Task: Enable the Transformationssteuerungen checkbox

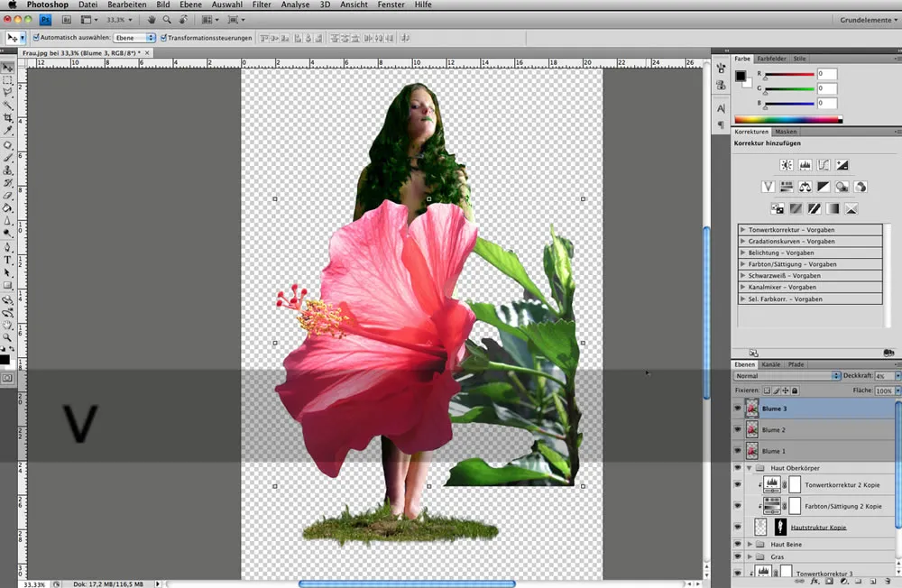Action: pyautogui.click(x=163, y=38)
